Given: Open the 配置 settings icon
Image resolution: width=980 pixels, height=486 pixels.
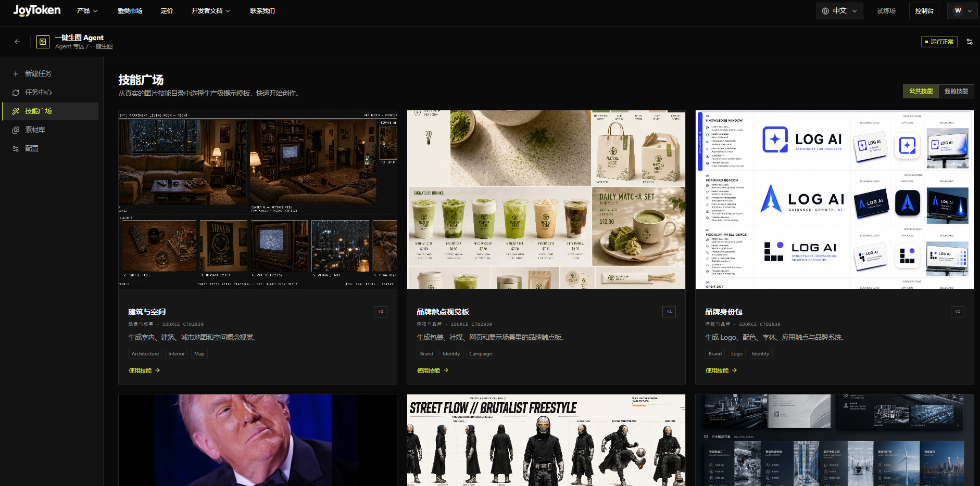Looking at the screenshot, I should 16,149.
